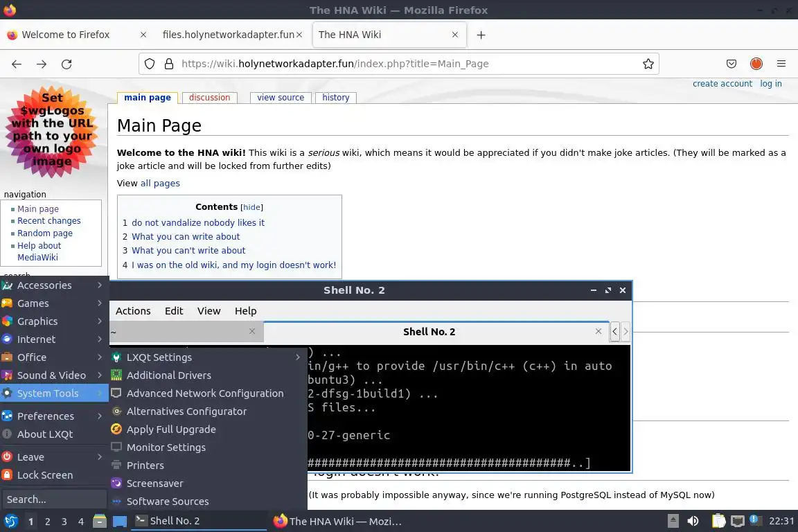Expand the Preferences menu category
This screenshot has width=798, height=532.
(55, 416)
